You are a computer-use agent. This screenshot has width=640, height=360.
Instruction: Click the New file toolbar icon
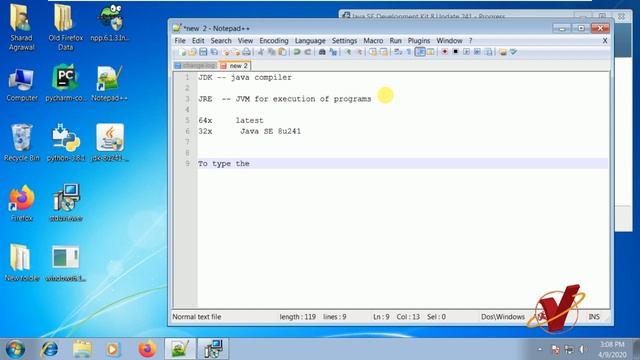[x=182, y=52]
